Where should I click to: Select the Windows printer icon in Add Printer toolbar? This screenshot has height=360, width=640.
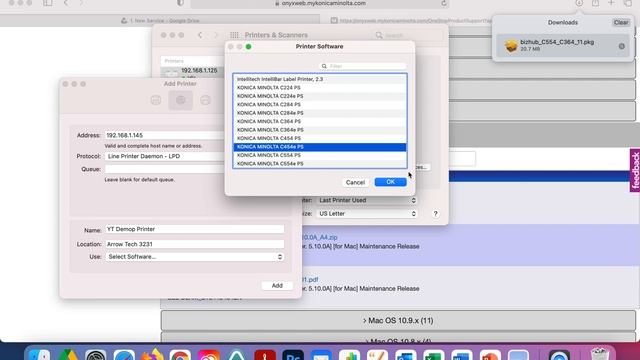click(x=205, y=100)
